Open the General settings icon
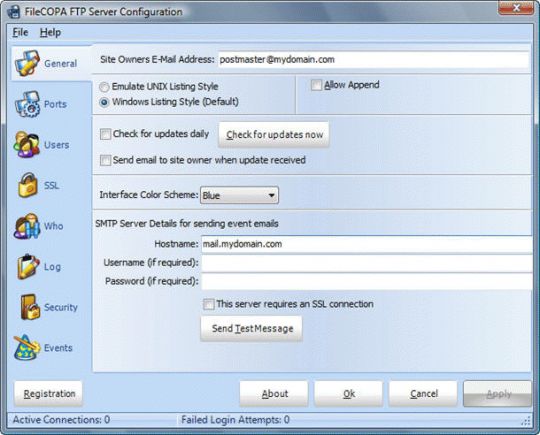Viewport: 540px width, 435px height. [27, 63]
